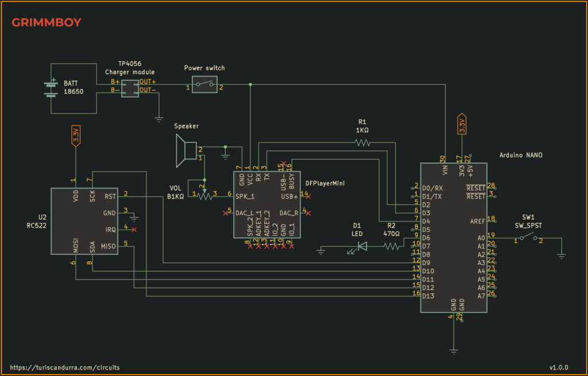
Task: Click the no-connect X on RC522 IRQ pin
Action: pos(134,230)
